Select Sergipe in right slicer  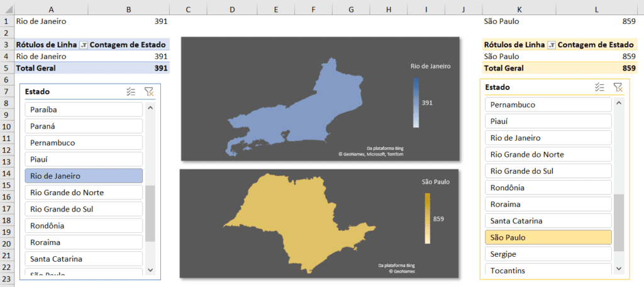point(548,254)
